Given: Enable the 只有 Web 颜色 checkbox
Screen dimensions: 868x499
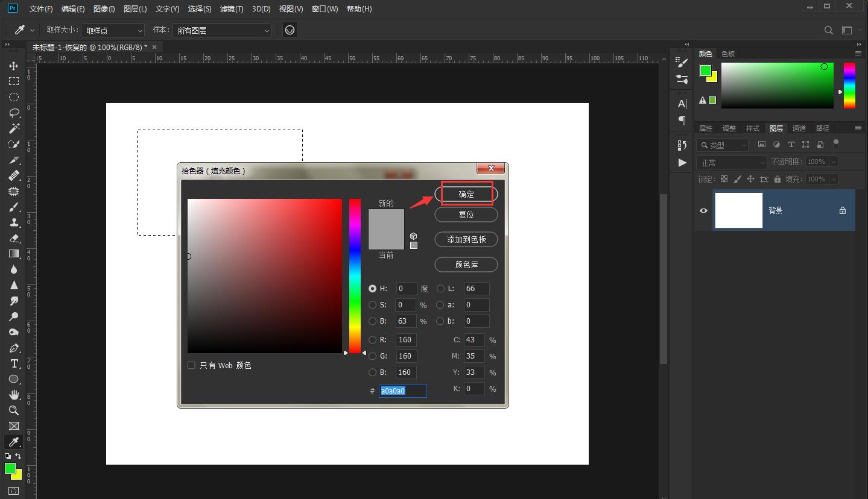Looking at the screenshot, I should point(191,365).
